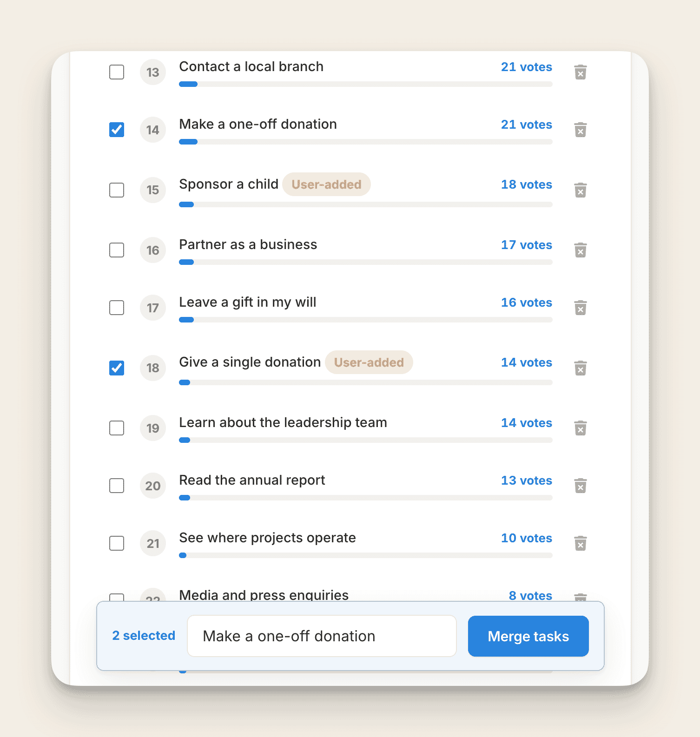700x737 pixels.
Task: Uncheck Make a one-off donation checkbox
Action: (x=117, y=130)
